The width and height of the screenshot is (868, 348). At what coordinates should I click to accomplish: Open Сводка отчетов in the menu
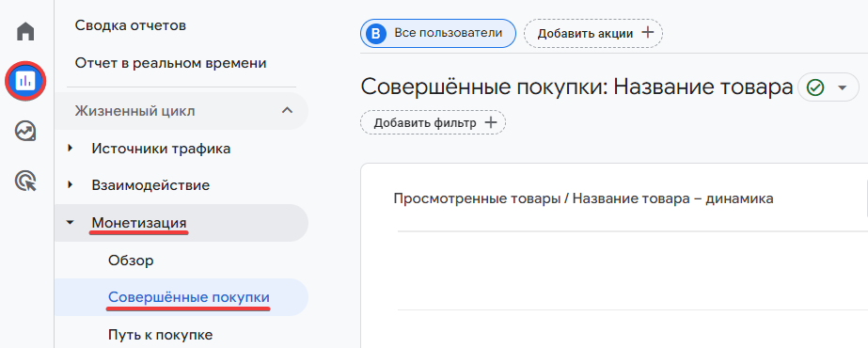click(x=130, y=25)
